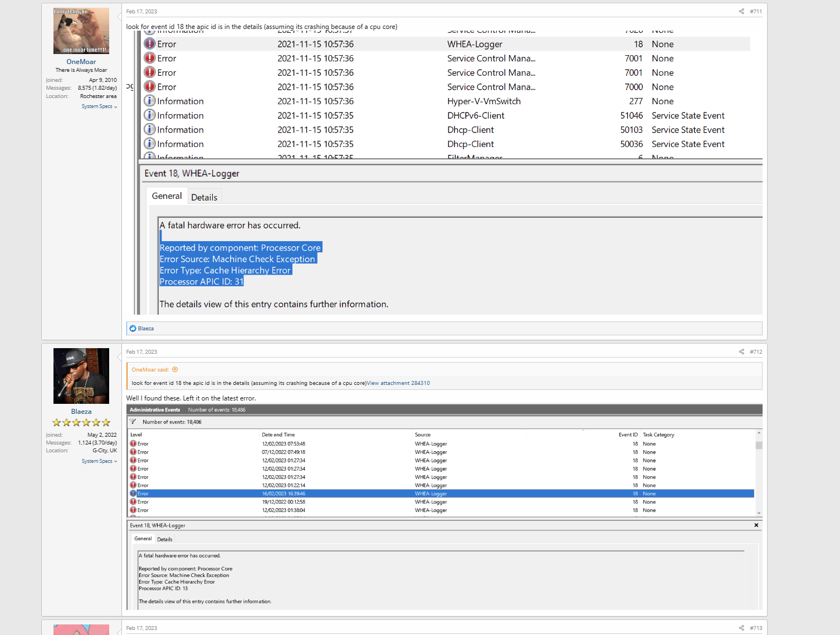Screen dimensions: 840x635
Task: Click 'Processor APIC ID: 31' highlighted text
Action: 202,282
